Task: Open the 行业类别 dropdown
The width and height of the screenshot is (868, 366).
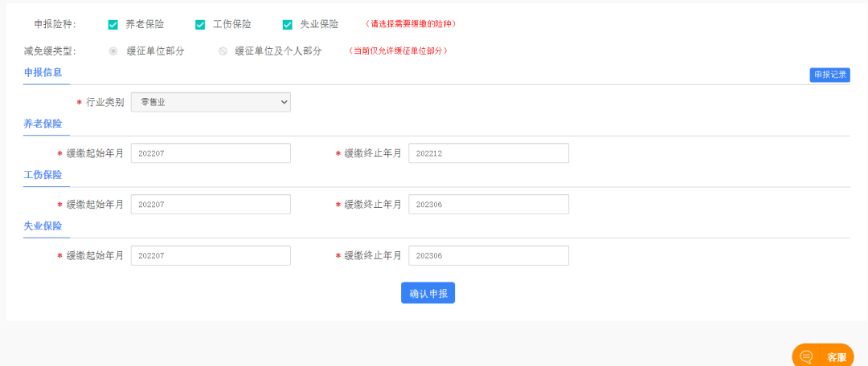Action: [x=211, y=102]
